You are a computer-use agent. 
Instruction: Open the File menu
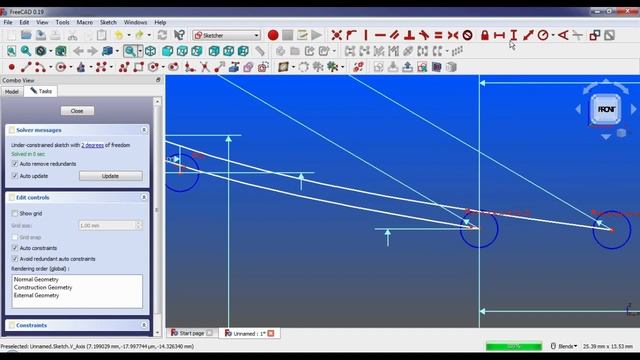(8, 22)
